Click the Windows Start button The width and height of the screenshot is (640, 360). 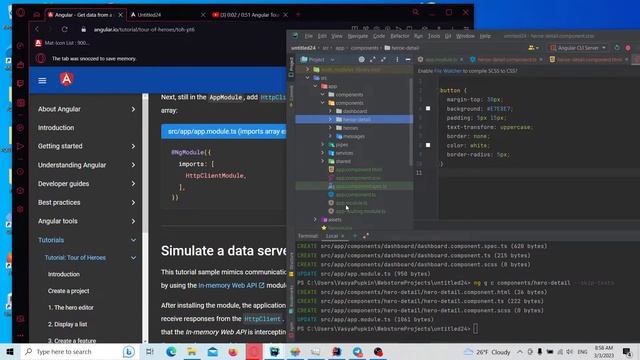click(x=10, y=352)
